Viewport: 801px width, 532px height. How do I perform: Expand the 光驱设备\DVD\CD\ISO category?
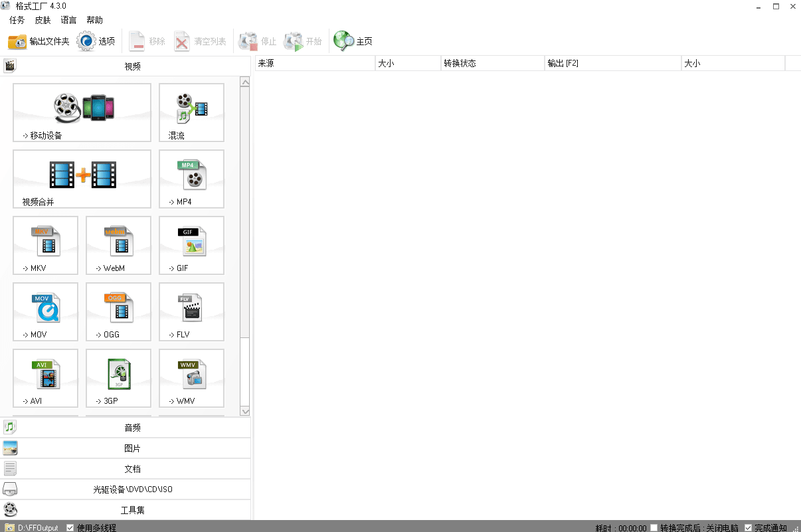pos(126,489)
